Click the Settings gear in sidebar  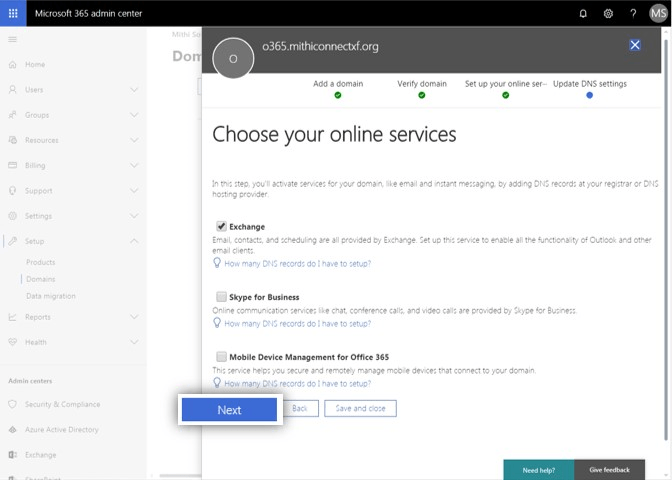click(12, 216)
